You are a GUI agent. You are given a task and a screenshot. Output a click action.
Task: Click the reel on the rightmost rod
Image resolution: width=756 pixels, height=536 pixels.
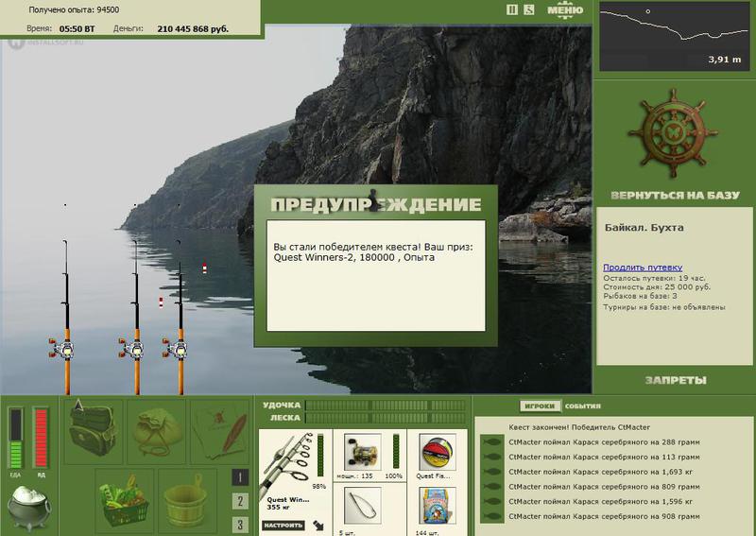click(x=175, y=348)
